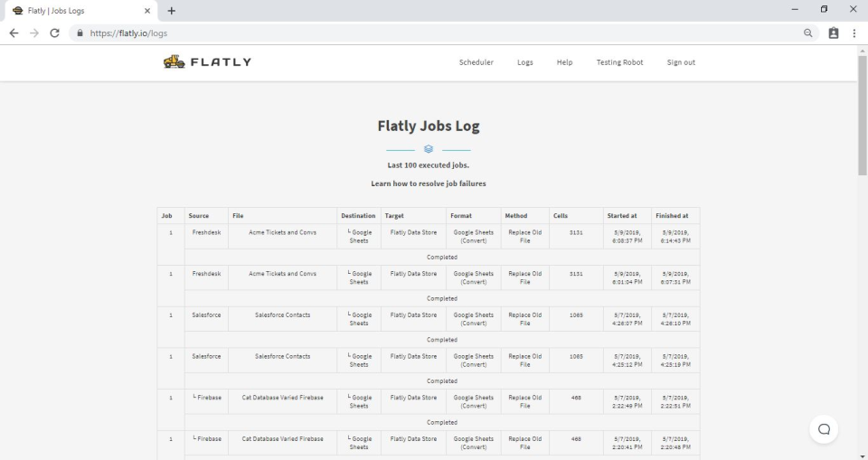Reload the page with refresh icon
This screenshot has width=868, height=460.
(x=54, y=33)
